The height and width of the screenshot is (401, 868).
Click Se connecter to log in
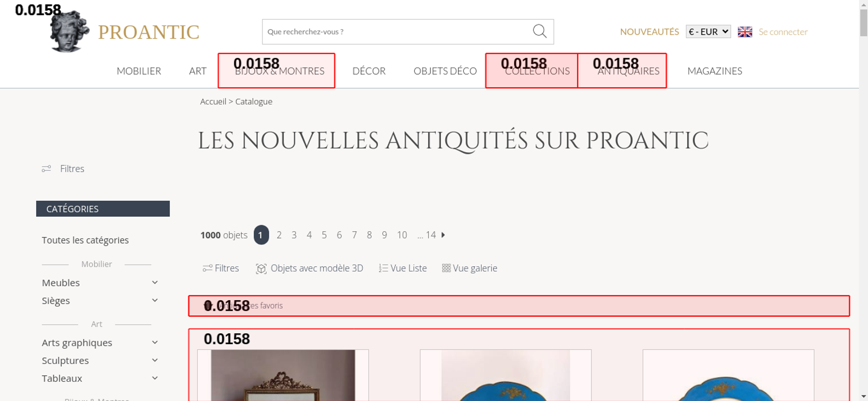pos(783,32)
